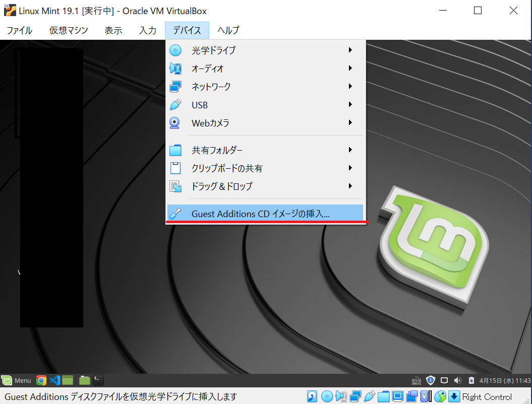This screenshot has width=532, height=404.
Task: Click the audio status bar icon
Action: (341, 396)
